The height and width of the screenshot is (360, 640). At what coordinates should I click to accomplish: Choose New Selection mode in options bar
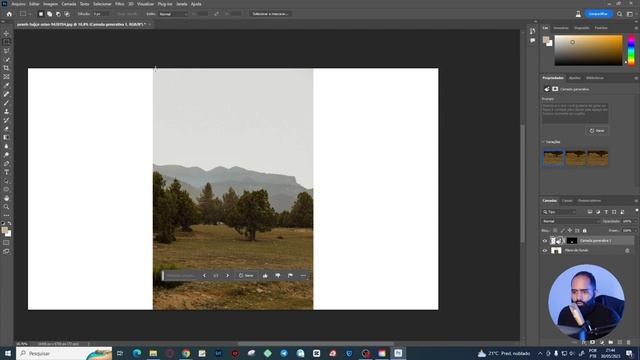point(41,14)
